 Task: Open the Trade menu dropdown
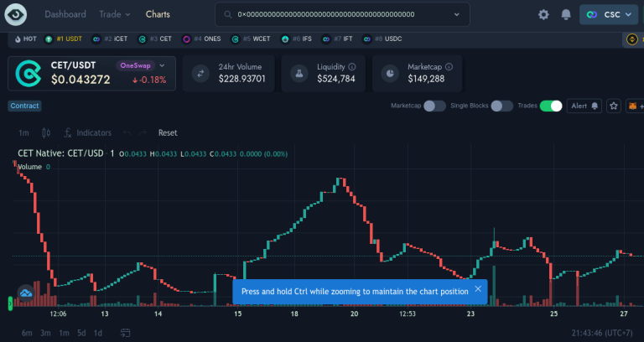[114, 14]
